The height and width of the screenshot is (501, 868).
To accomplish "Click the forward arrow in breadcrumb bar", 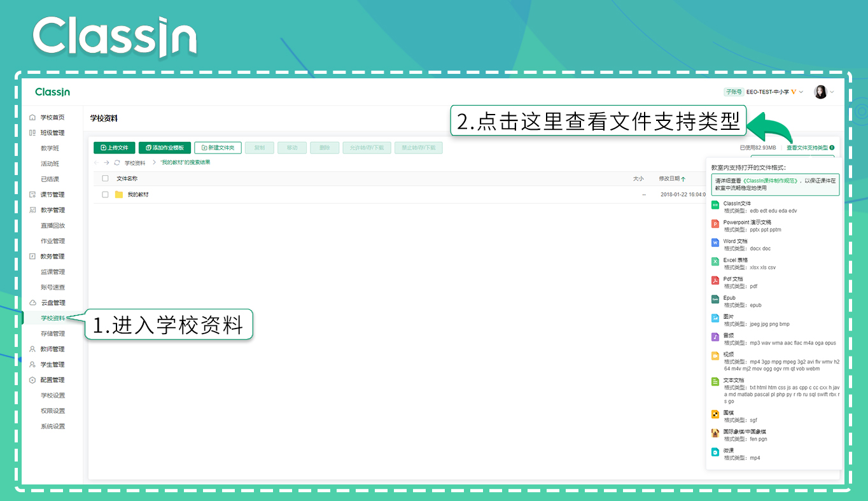I will [107, 163].
